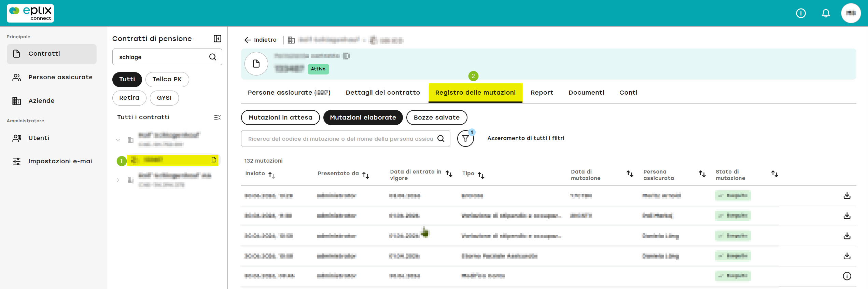Screen dimensions: 868x289
Task: Select the Retira filter chip
Action: (x=129, y=98)
